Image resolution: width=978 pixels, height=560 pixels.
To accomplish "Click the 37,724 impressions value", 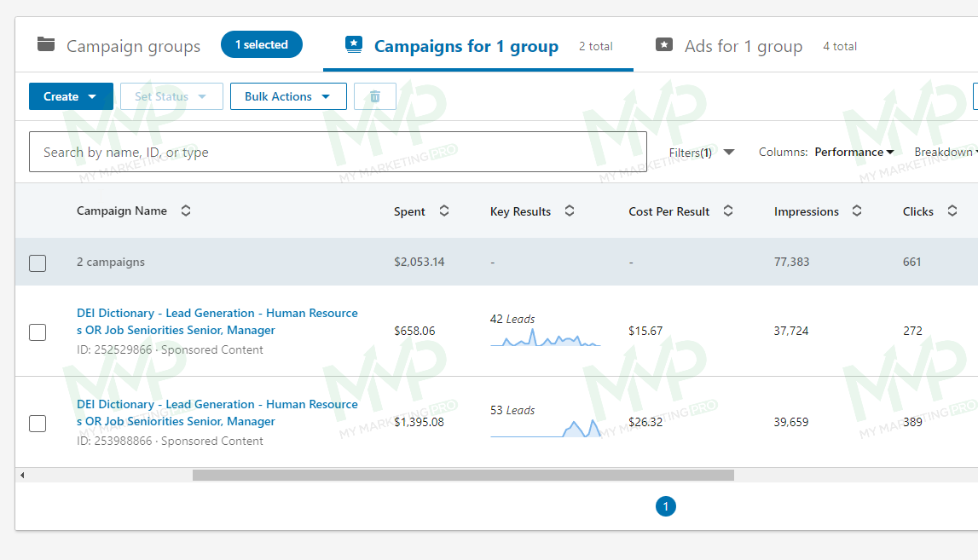I will click(x=791, y=331).
